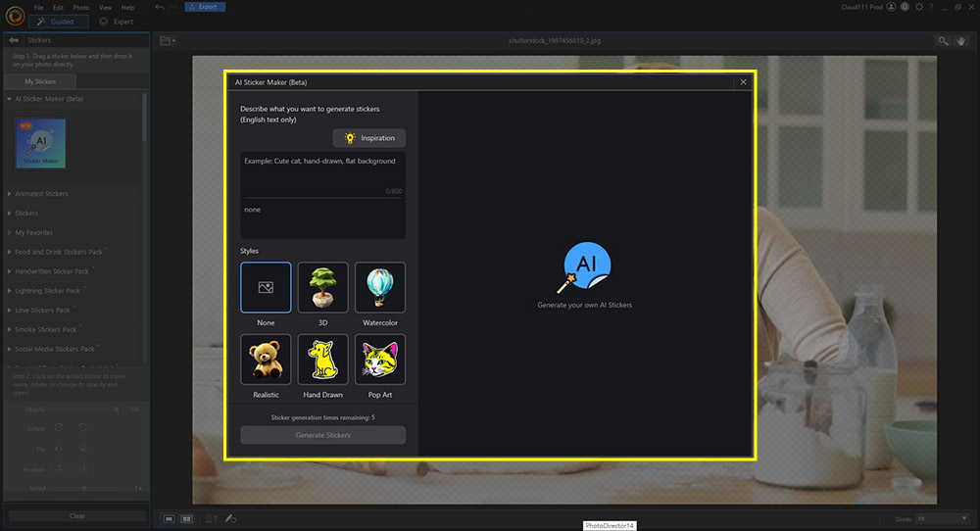Adjust the Speed slider

[x=85, y=488]
